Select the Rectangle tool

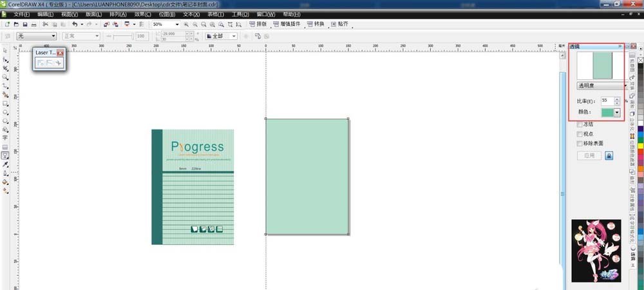5,104
